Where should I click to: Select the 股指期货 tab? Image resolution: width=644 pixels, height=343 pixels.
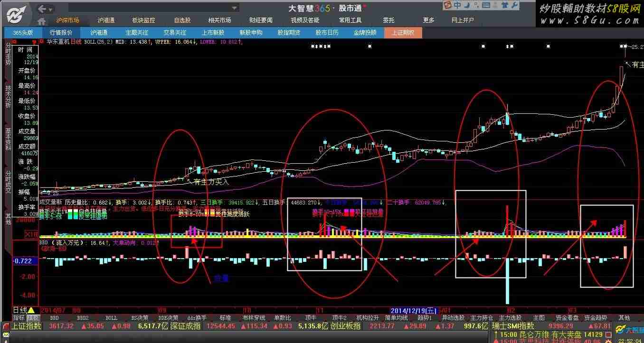[x=289, y=33]
